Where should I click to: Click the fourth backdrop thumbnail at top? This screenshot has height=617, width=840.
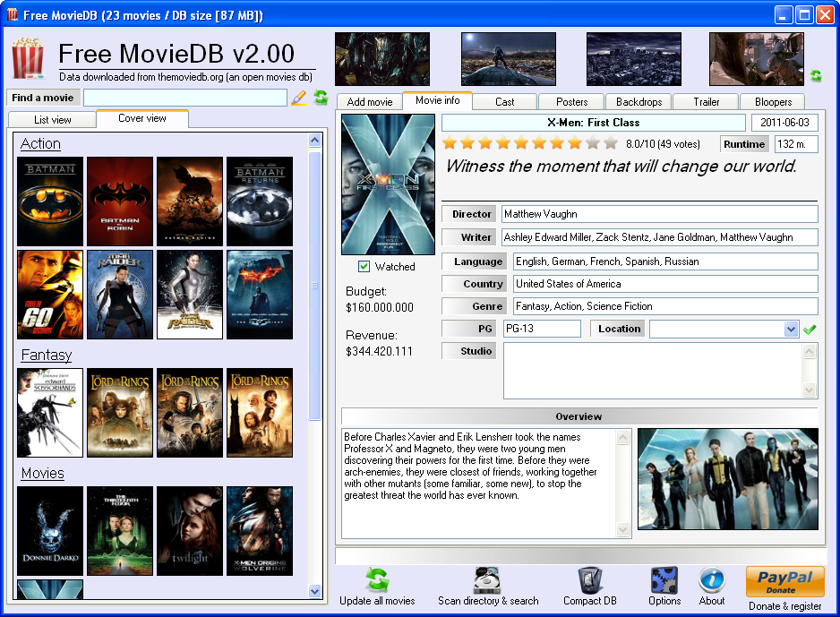(757, 59)
